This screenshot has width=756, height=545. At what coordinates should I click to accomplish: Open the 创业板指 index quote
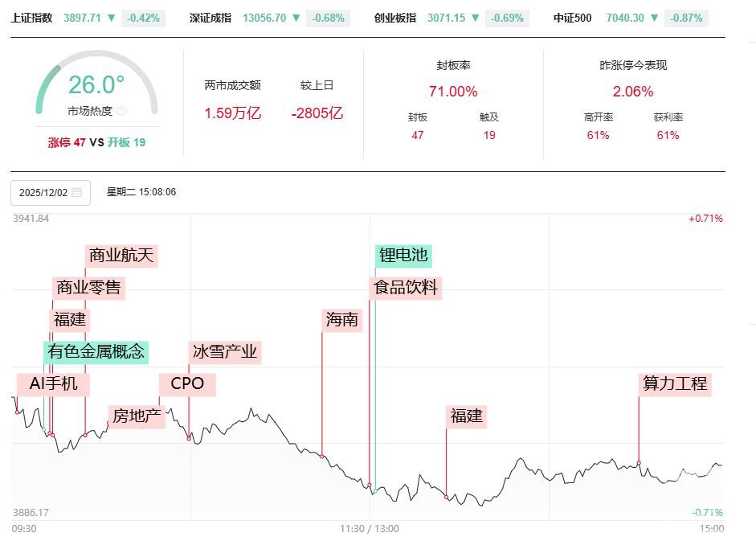pos(395,18)
